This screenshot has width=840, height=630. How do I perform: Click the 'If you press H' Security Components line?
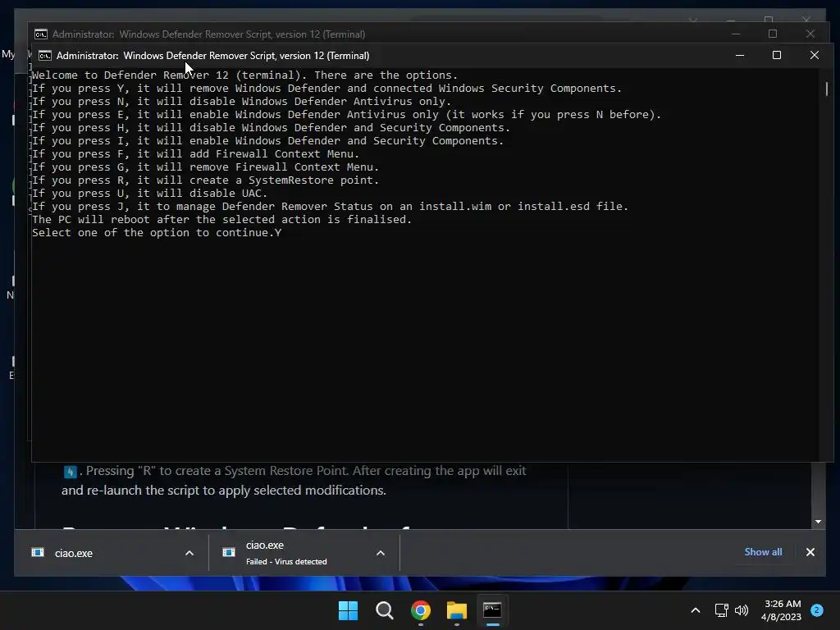pos(271,127)
